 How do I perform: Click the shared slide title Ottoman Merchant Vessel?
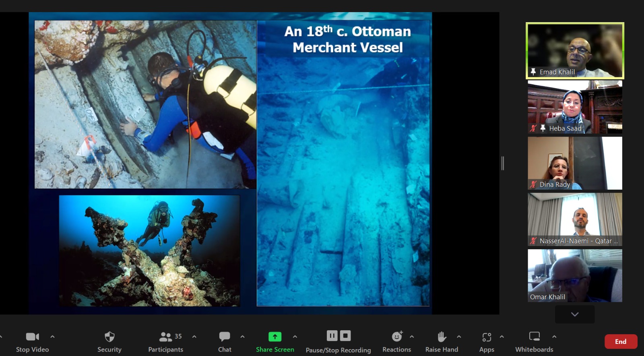point(348,39)
